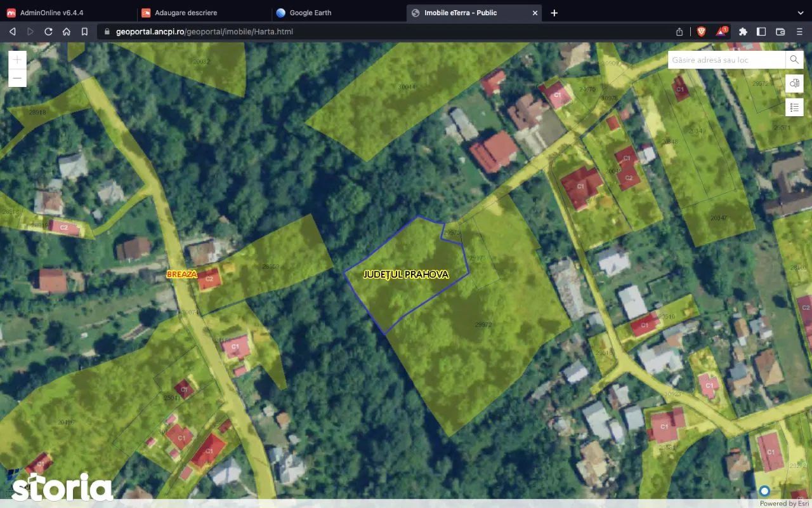
Task: Zoom in the map with plus button
Action: coord(17,60)
